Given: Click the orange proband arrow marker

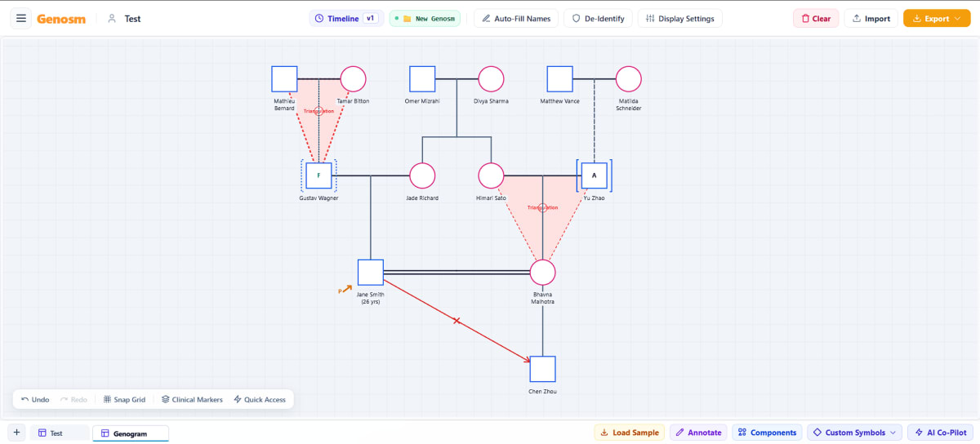Looking at the screenshot, I should [x=345, y=289].
